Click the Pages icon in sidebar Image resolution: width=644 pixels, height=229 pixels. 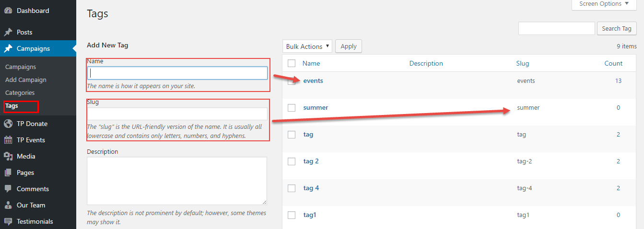(8, 172)
